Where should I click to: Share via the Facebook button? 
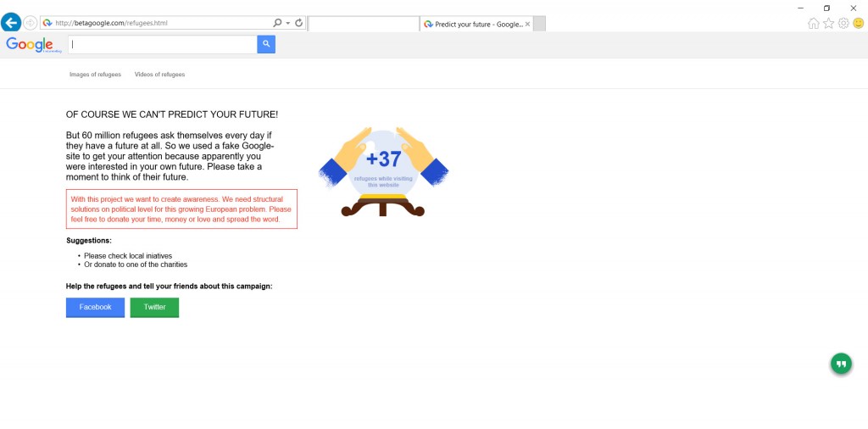pyautogui.click(x=95, y=307)
